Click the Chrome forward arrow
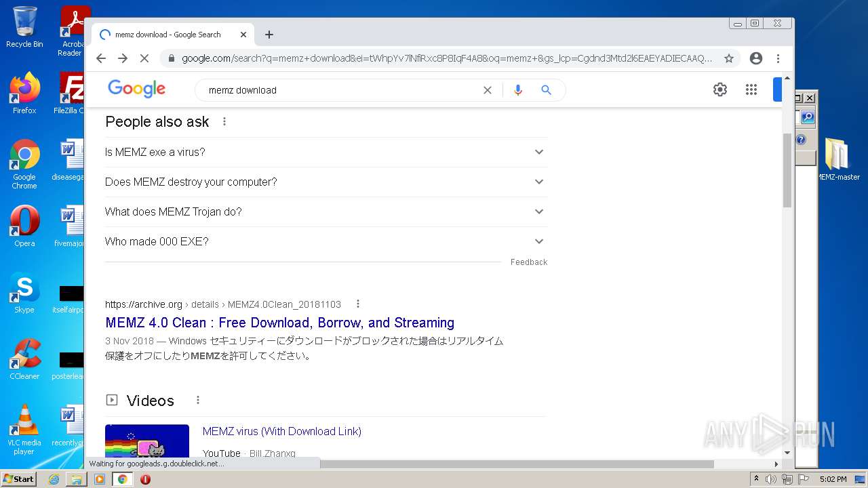 tap(123, 58)
